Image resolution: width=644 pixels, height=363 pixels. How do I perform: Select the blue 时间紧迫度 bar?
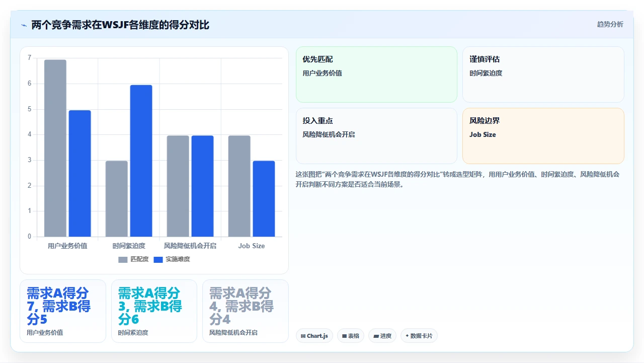point(141,161)
